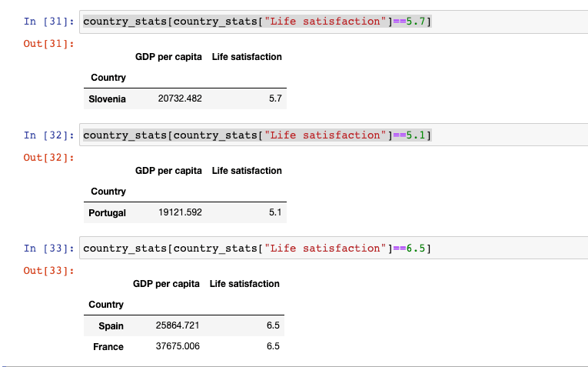Click the GDP per capita header above Slovenia
The image size is (588, 367).
tap(168, 57)
